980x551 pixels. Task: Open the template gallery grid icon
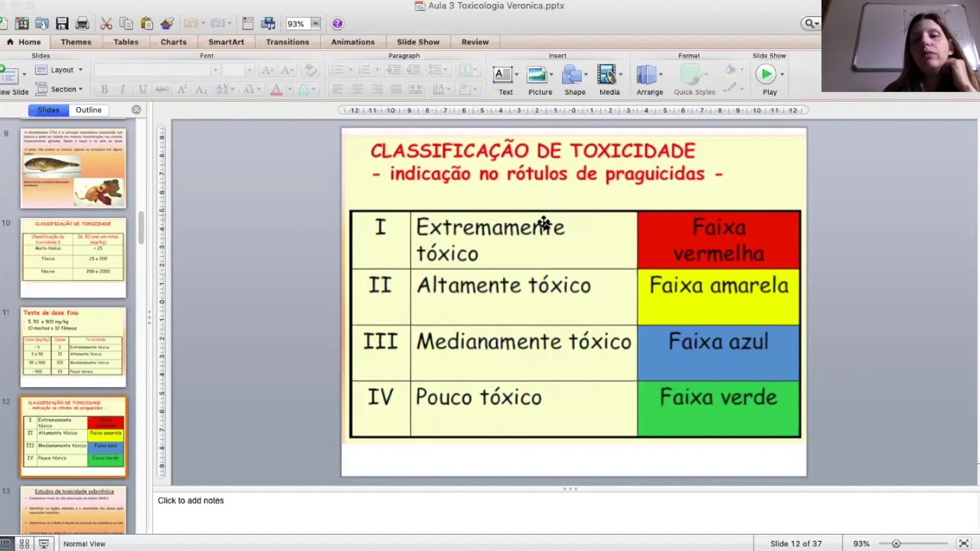22,24
